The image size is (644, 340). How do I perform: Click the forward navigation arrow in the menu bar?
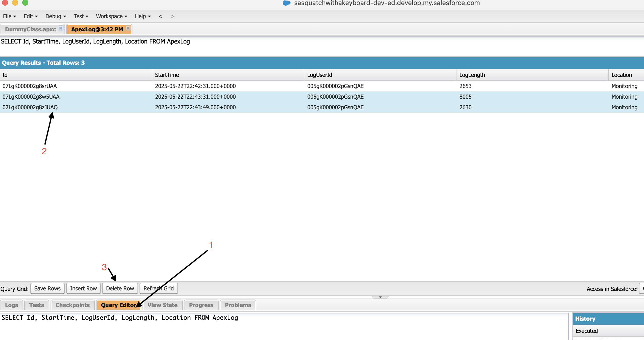173,16
